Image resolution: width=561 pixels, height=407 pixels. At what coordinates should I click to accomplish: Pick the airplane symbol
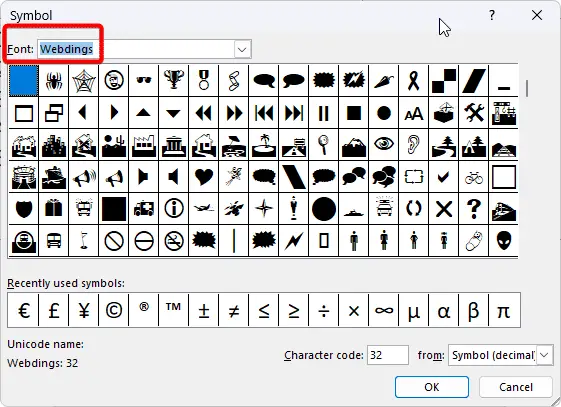coord(204,209)
